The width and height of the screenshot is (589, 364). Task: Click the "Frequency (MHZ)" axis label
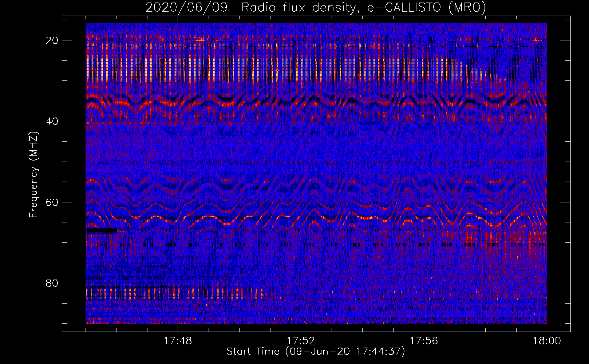point(33,175)
